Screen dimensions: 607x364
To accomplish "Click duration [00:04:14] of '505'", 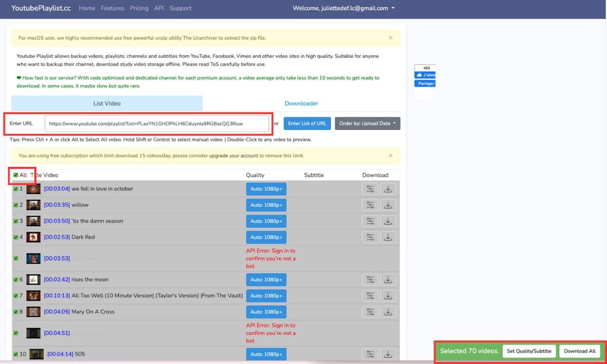I will (x=60, y=354).
